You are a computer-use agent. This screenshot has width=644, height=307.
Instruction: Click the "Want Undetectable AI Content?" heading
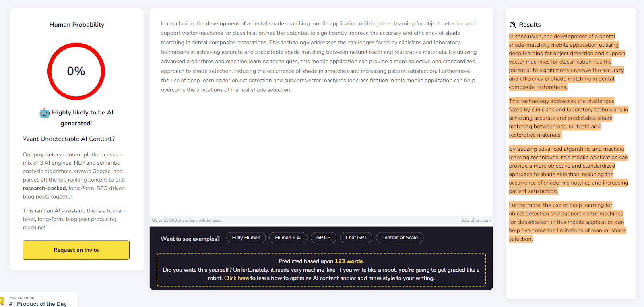69,139
